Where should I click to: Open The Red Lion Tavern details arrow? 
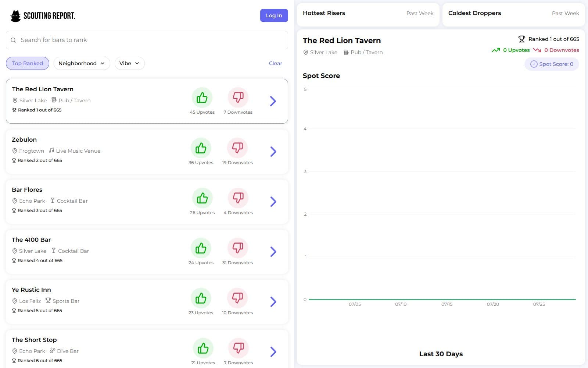click(273, 101)
